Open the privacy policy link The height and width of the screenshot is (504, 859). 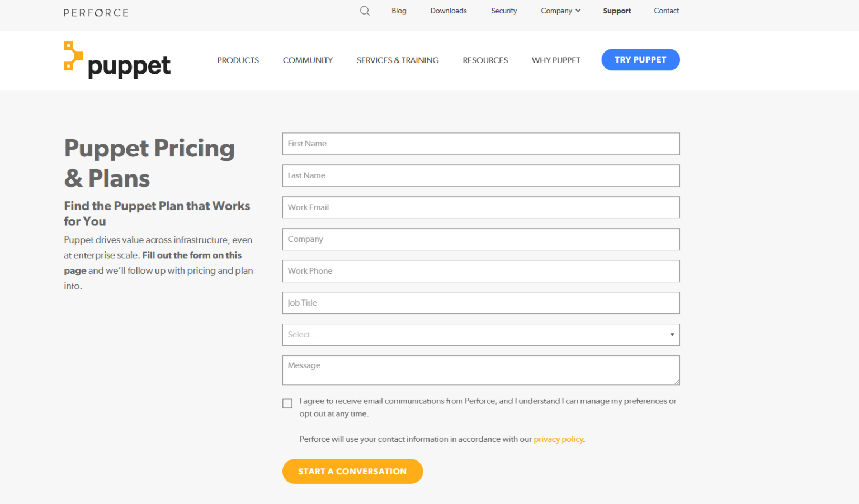click(x=558, y=439)
